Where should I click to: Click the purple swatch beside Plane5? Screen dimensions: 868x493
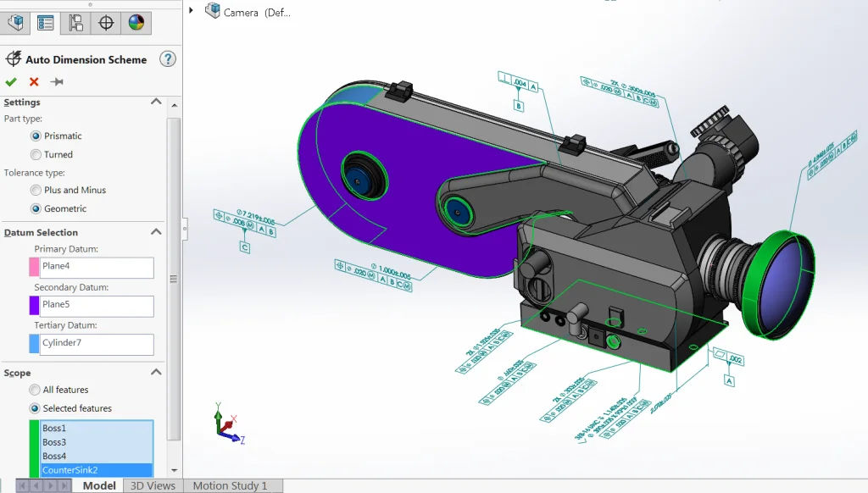[x=36, y=306]
